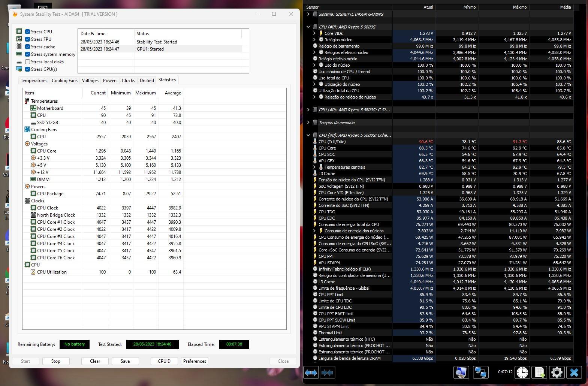Select log entry 'GPU1: Started'

click(x=160, y=49)
